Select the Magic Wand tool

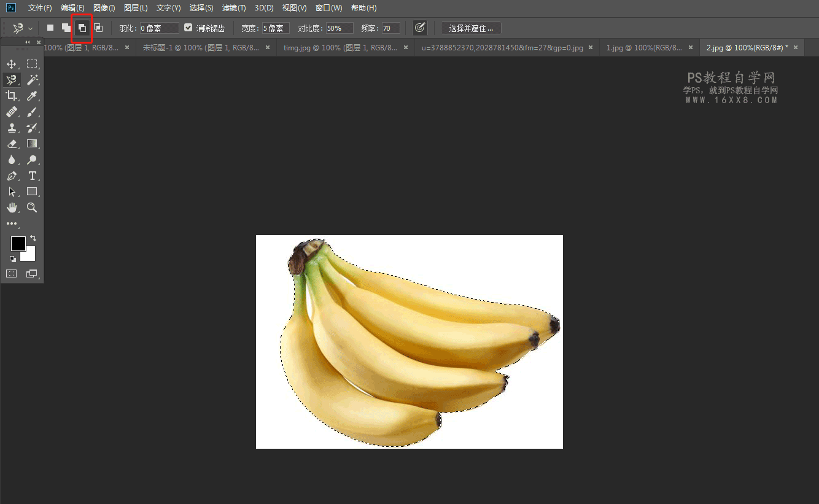coord(32,80)
